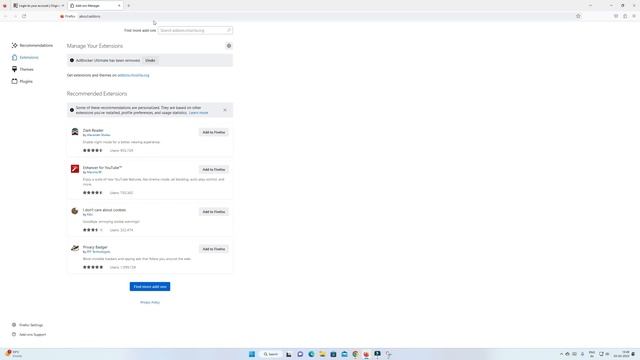Click the Firefox icon in the taskbar

pos(366,354)
